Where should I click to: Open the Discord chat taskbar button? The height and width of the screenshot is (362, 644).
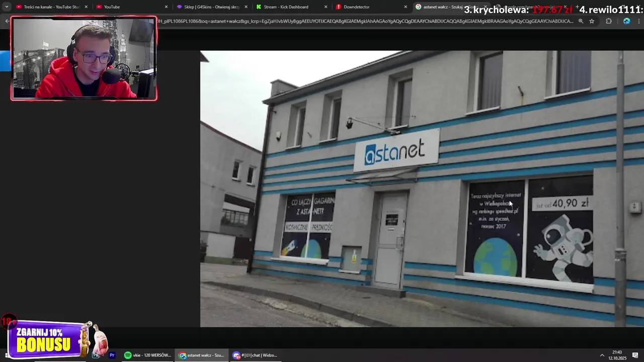click(256, 355)
